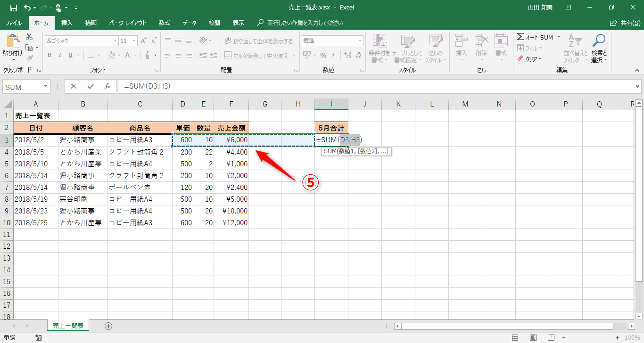Screen dimensions: 644x343
Task: Click the Copy icon in the clipboard group
Action: pyautogui.click(x=29, y=48)
